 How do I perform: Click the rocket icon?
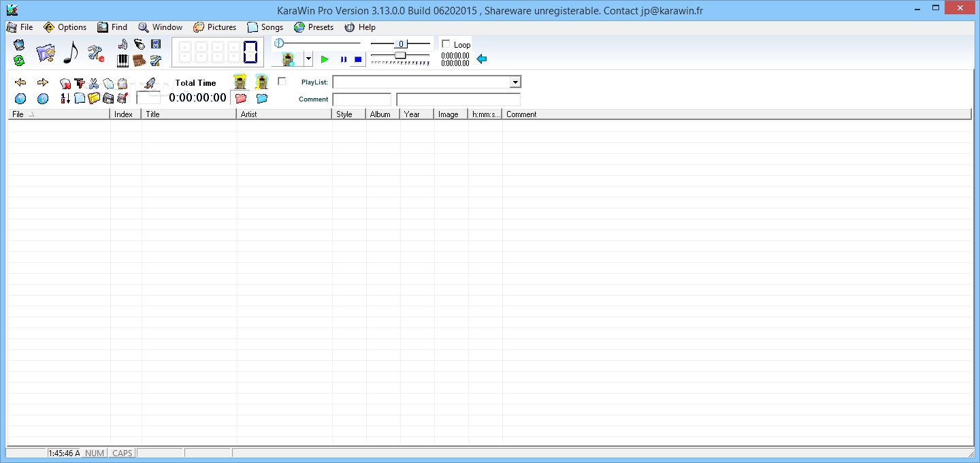coord(150,83)
